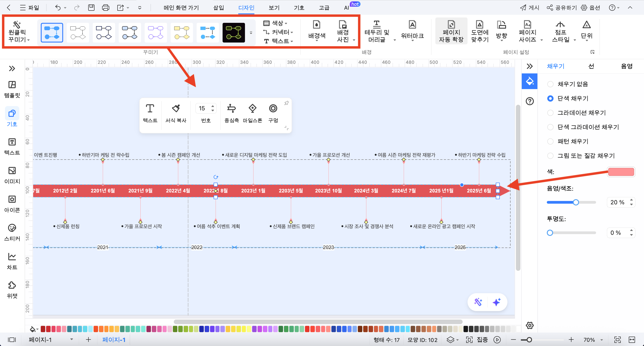
Task: Select 패턴 채우기 radio option
Action: click(550, 141)
